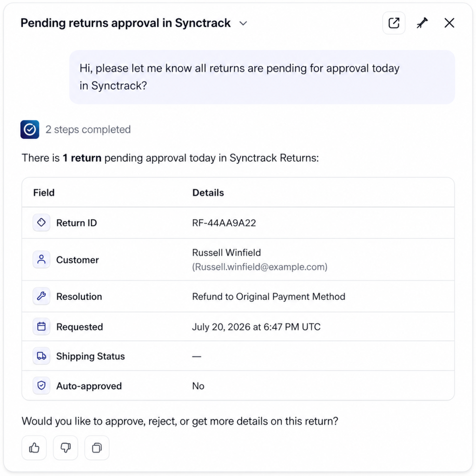Screen dimensions: 476x476
Task: Click the Resolution field label
Action: click(x=79, y=297)
